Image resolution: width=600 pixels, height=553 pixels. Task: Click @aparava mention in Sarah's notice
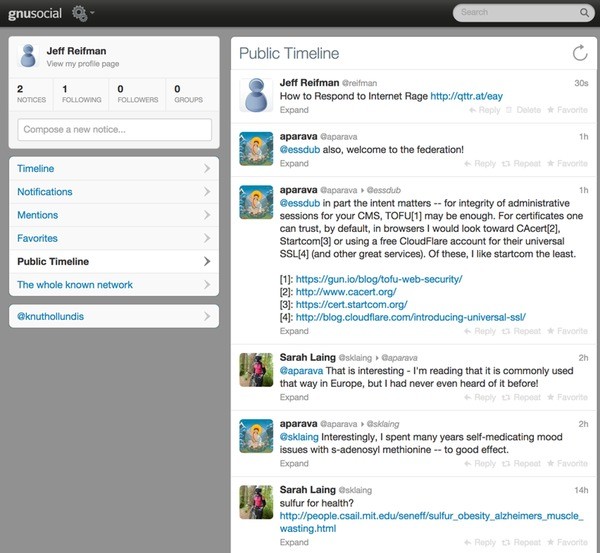pyautogui.click(x=301, y=371)
